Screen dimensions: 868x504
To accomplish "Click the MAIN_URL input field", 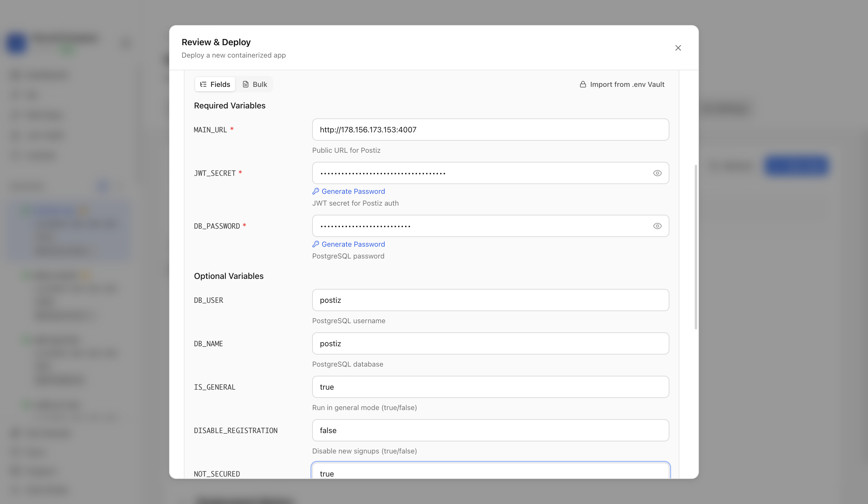I will click(490, 129).
